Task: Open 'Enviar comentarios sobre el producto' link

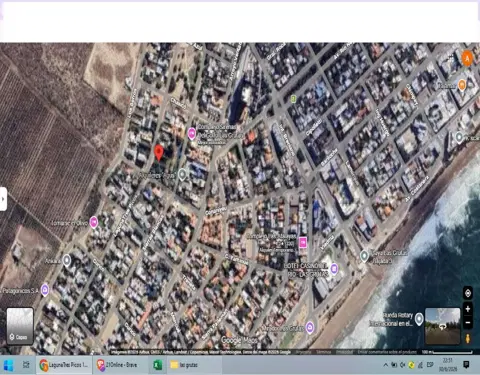Action: (x=387, y=352)
